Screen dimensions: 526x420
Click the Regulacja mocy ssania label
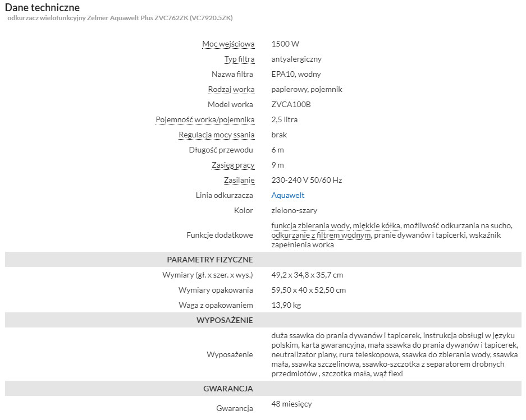pos(216,135)
